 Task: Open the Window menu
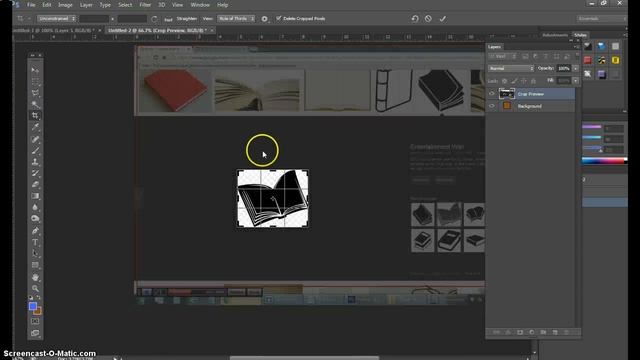tap(200, 5)
